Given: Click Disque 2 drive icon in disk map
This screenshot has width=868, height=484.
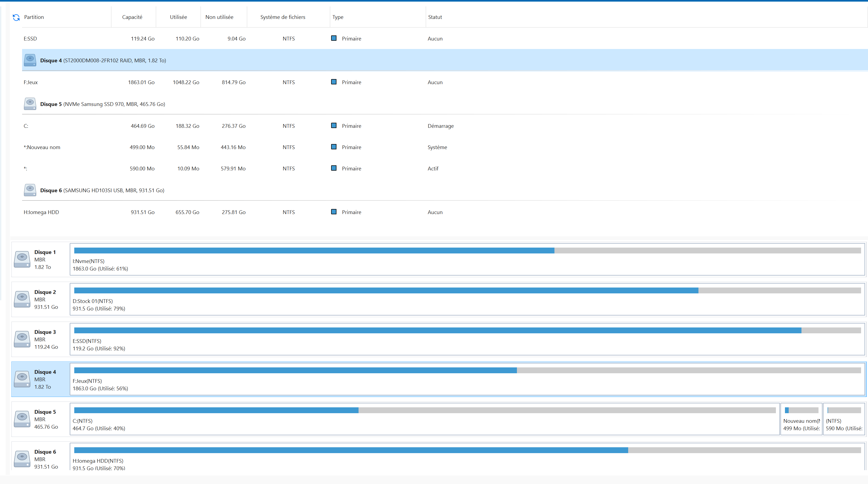Looking at the screenshot, I should (22, 299).
